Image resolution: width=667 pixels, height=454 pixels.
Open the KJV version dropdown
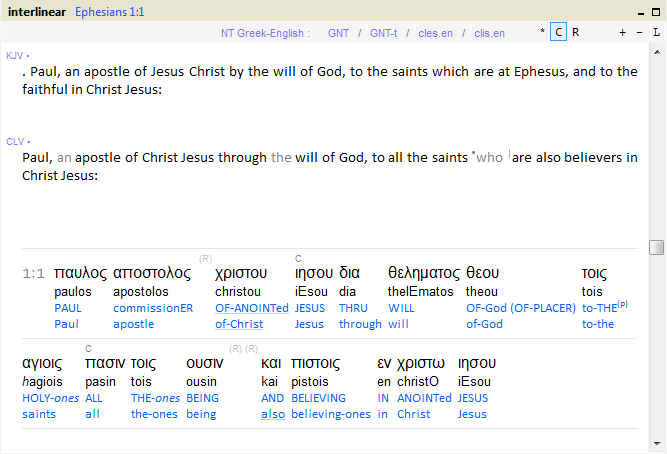[17, 55]
